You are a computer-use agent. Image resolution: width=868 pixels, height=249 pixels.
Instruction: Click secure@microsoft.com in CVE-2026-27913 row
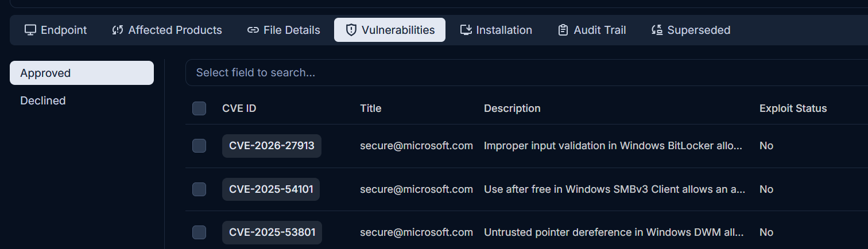tap(416, 146)
